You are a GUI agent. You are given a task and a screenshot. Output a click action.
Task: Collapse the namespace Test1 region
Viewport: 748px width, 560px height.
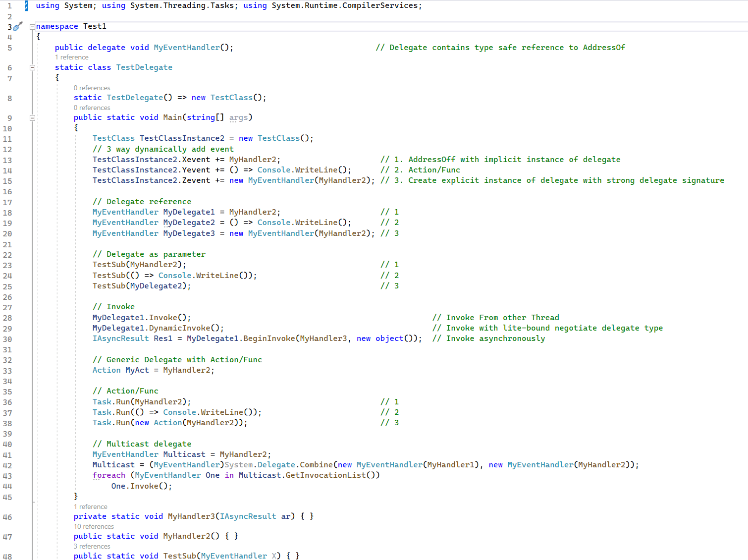coord(31,26)
